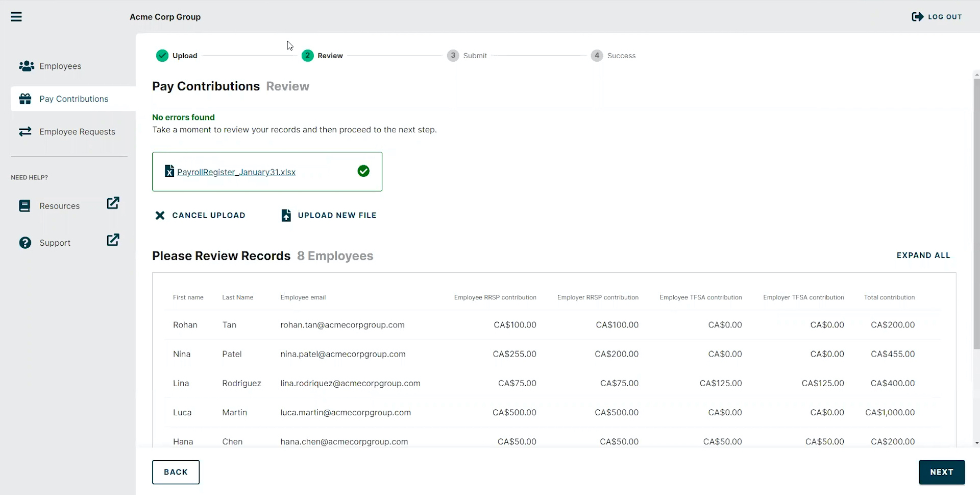The height and width of the screenshot is (495, 980).
Task: Click email lina.rodriquez@acmecorpgroup.com
Action: click(350, 383)
